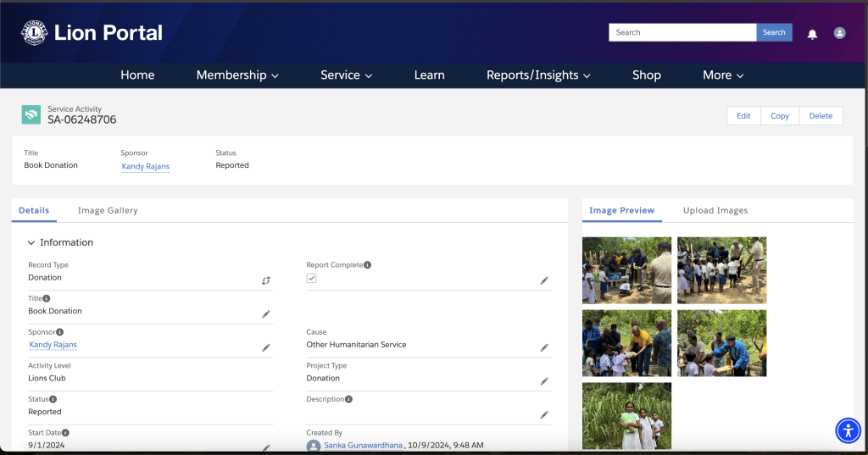Screen dimensions: 868x455
Task: Switch to the Image Gallery tab
Action: [108, 210]
